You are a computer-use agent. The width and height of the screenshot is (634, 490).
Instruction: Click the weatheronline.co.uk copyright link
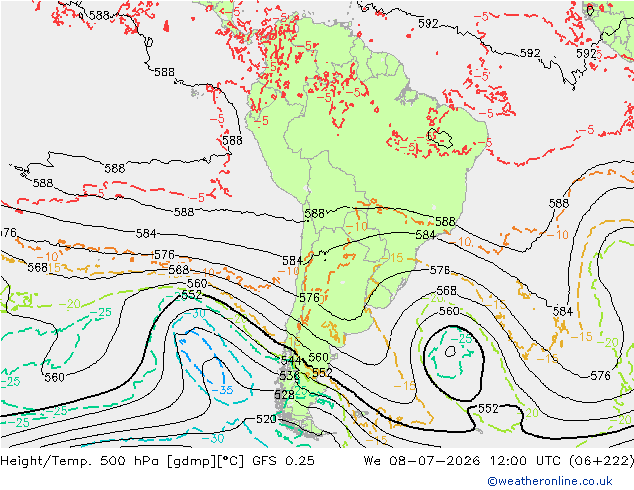pyautogui.click(x=550, y=481)
